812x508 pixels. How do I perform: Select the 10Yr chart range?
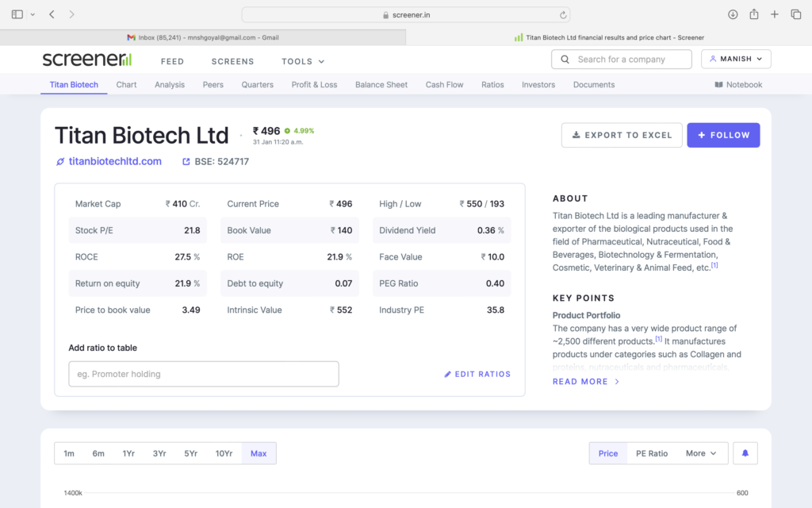pos(224,453)
